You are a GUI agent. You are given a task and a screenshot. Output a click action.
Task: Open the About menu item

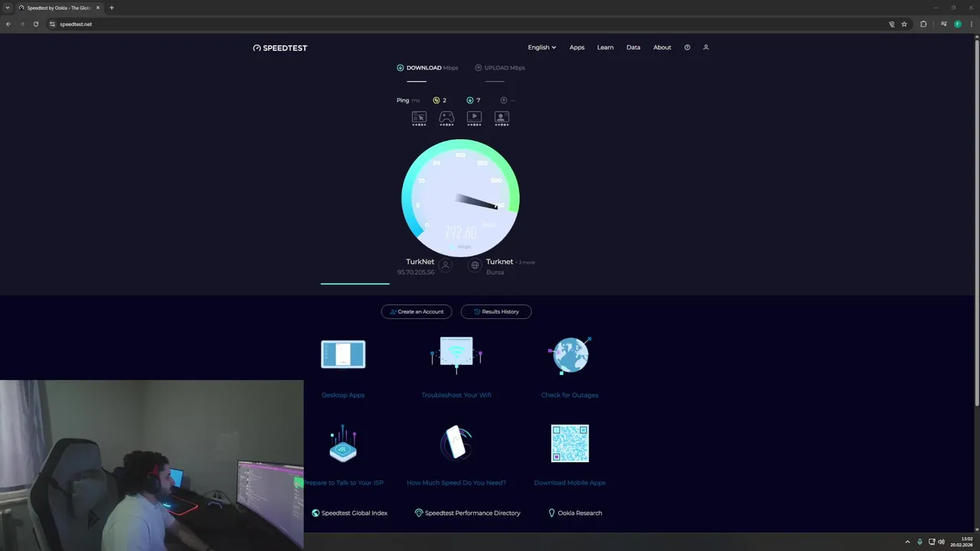click(662, 47)
